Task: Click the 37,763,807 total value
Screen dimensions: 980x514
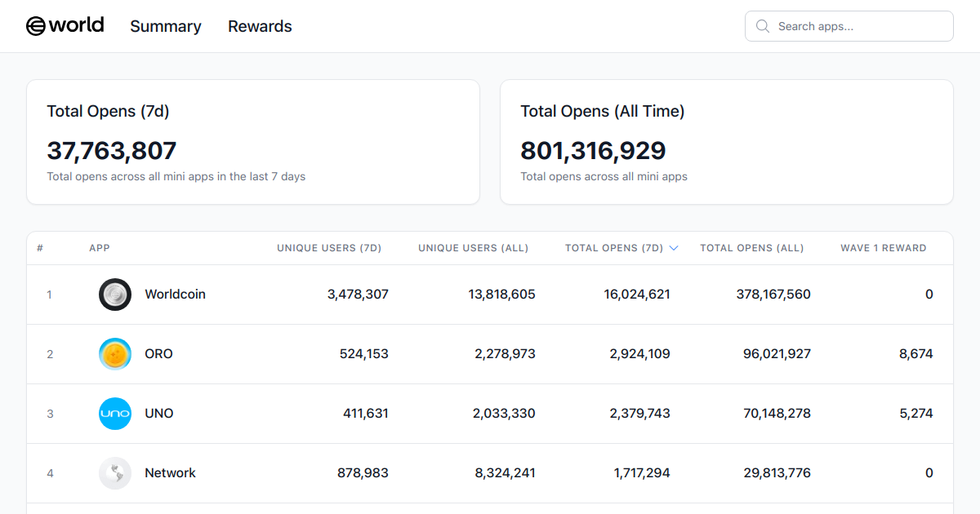Action: pos(112,151)
